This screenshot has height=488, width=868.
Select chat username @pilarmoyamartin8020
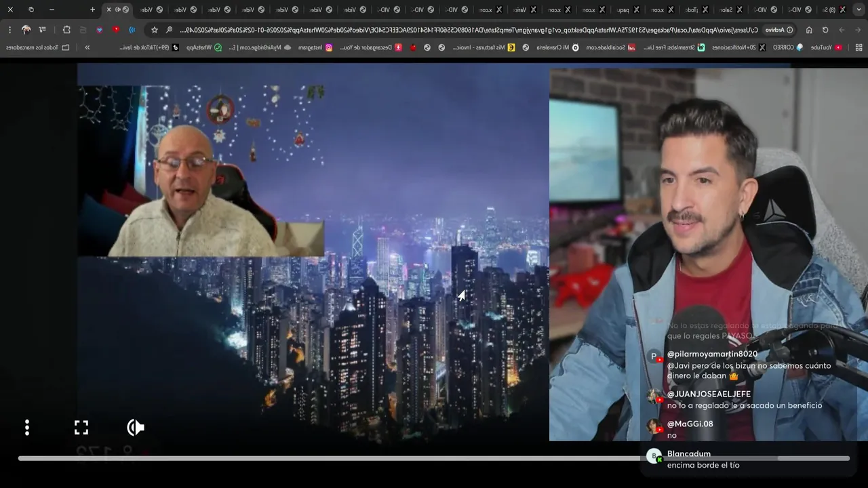712,354
